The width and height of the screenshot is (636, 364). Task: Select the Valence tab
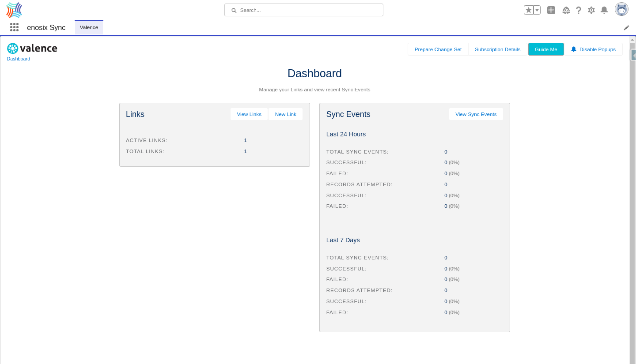pyautogui.click(x=89, y=27)
